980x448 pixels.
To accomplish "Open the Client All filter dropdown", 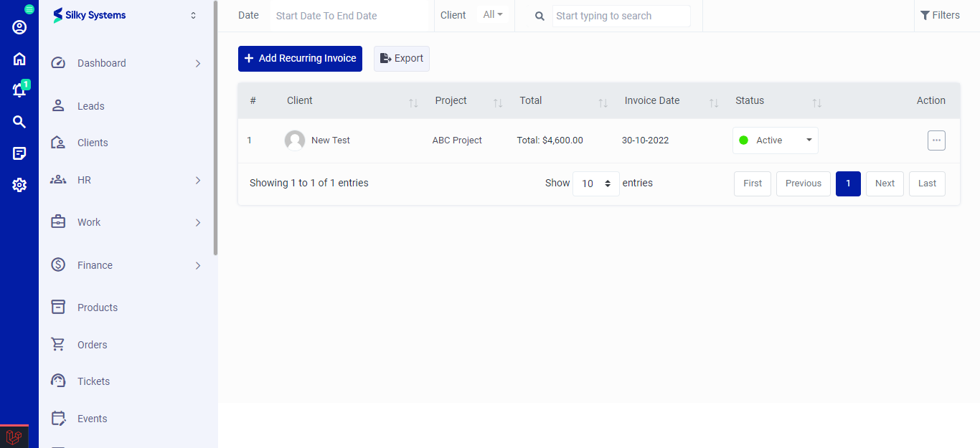I will pos(492,15).
